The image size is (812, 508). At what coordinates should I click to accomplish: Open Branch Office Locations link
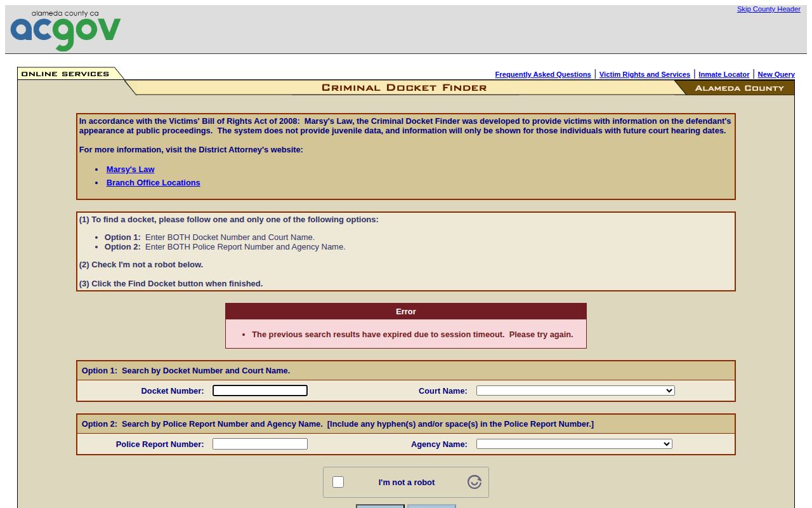point(153,183)
